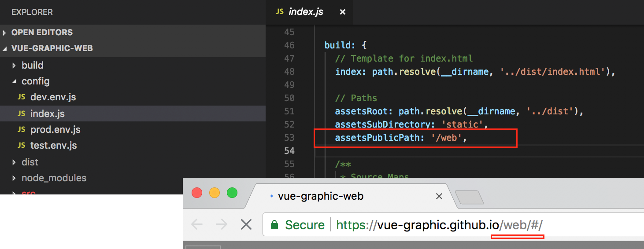The image size is (644, 249).
Task: Expand the OPEN EDITORS section
Action: pos(42,33)
